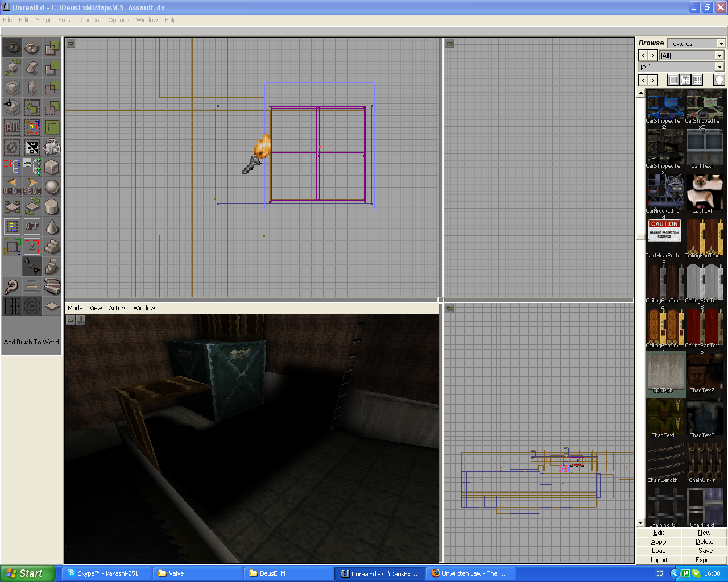Open the second (All) group dropdown

[719, 67]
